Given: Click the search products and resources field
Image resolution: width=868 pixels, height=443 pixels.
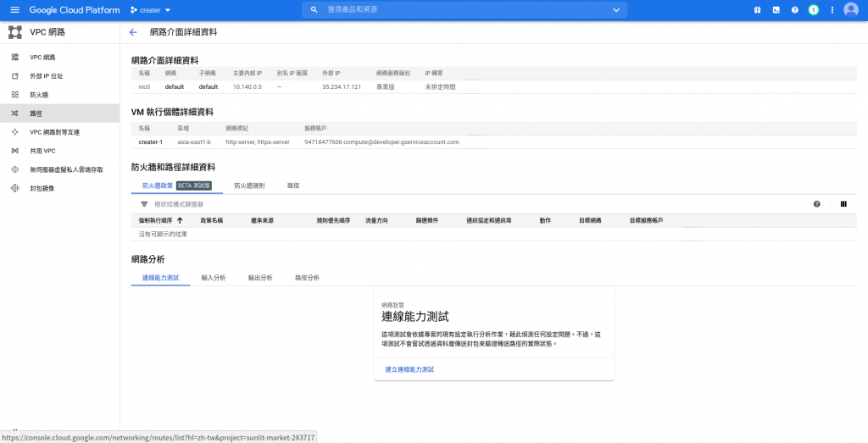Looking at the screenshot, I should (x=465, y=10).
